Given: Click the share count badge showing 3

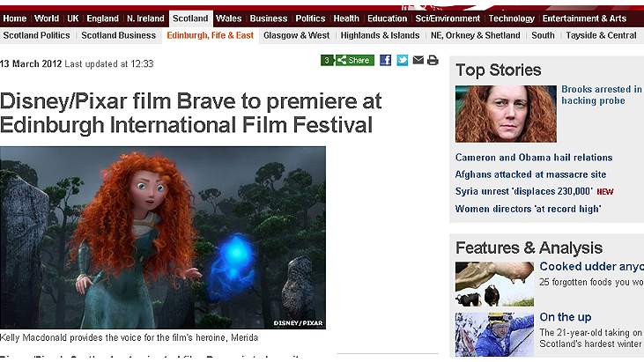Looking at the screenshot, I should pyautogui.click(x=328, y=60).
